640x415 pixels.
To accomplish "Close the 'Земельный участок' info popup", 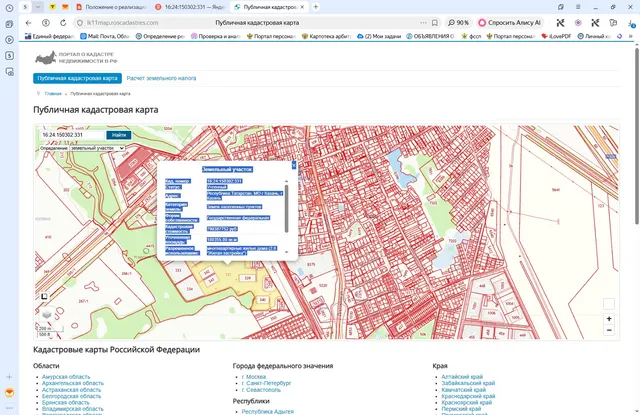I will 294,164.
